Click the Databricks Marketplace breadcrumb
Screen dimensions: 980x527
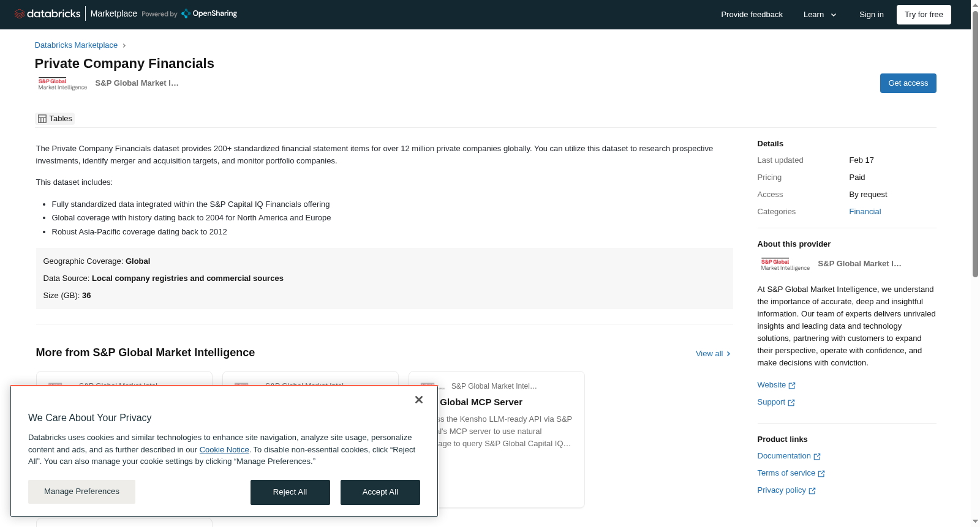76,45
